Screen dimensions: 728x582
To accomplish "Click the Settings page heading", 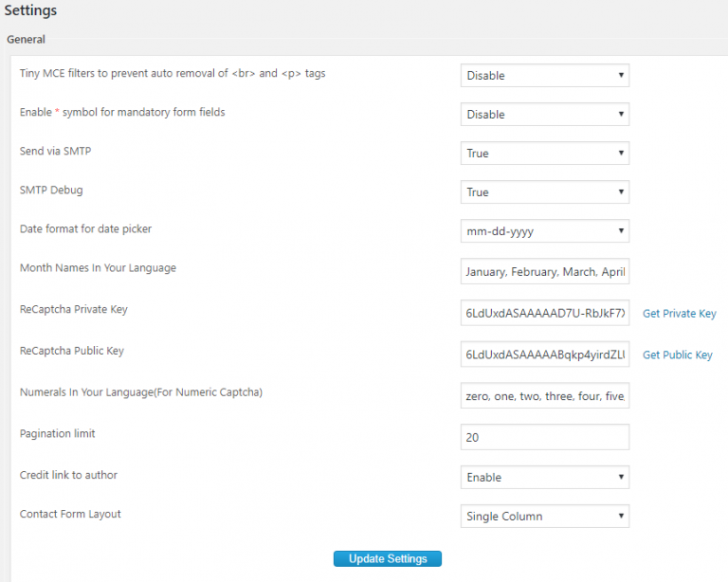I will (30, 11).
